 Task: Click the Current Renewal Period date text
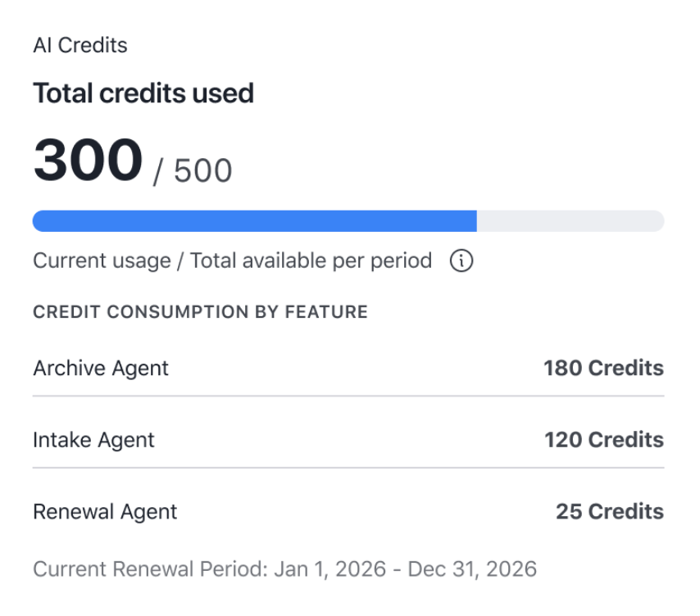(284, 569)
